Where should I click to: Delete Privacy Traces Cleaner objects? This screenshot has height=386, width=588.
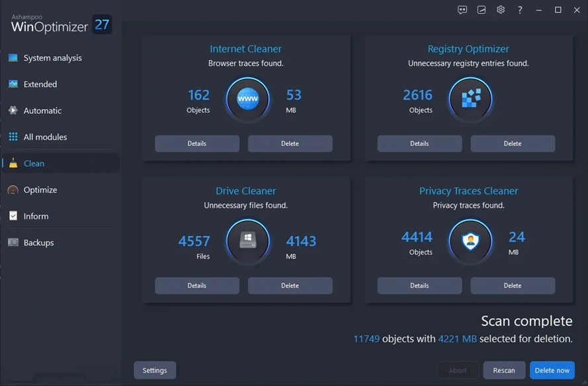(513, 286)
